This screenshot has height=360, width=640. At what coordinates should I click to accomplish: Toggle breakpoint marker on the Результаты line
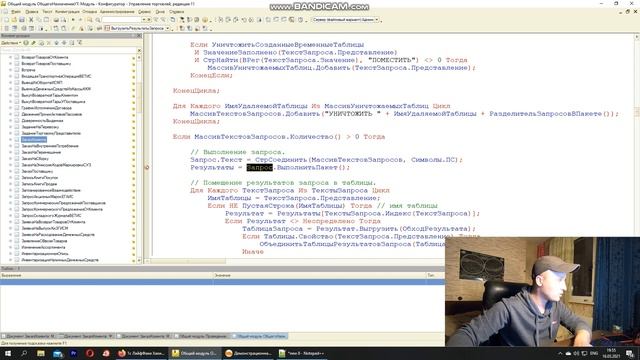coord(147,167)
